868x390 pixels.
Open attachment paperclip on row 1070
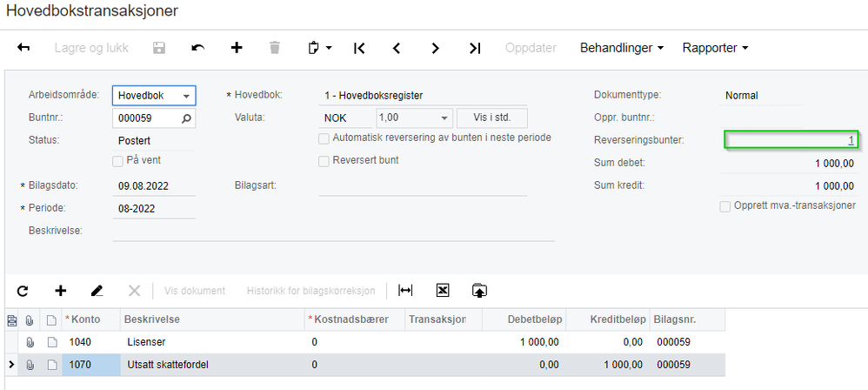(30, 365)
